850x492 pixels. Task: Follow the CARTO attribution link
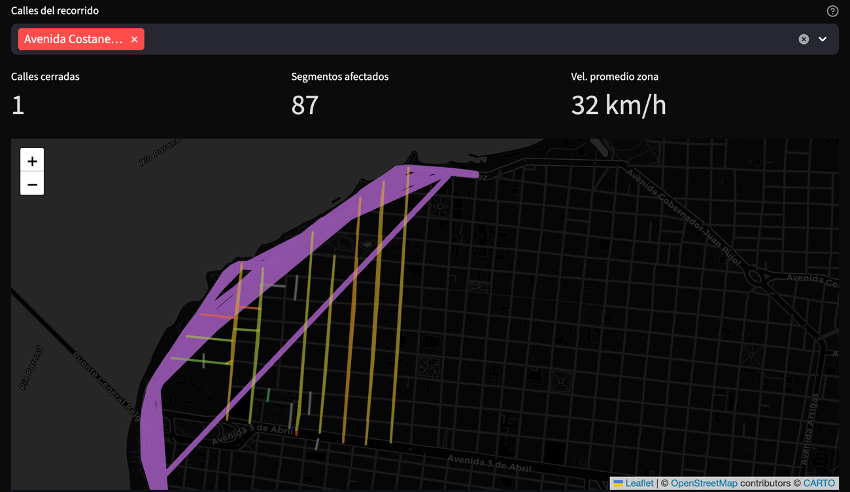pyautogui.click(x=819, y=483)
